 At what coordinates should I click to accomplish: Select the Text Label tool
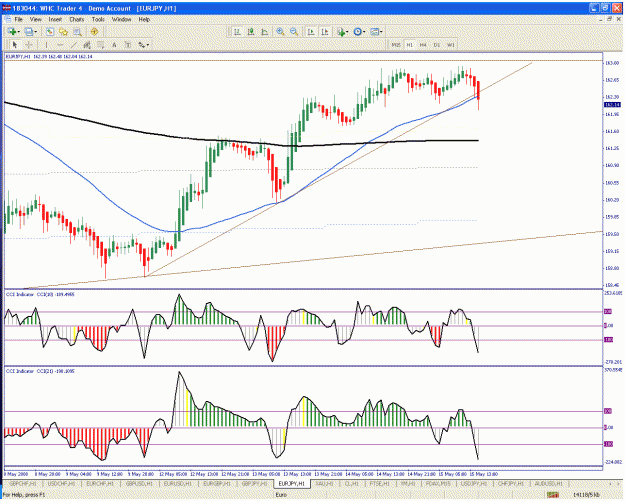128,45
